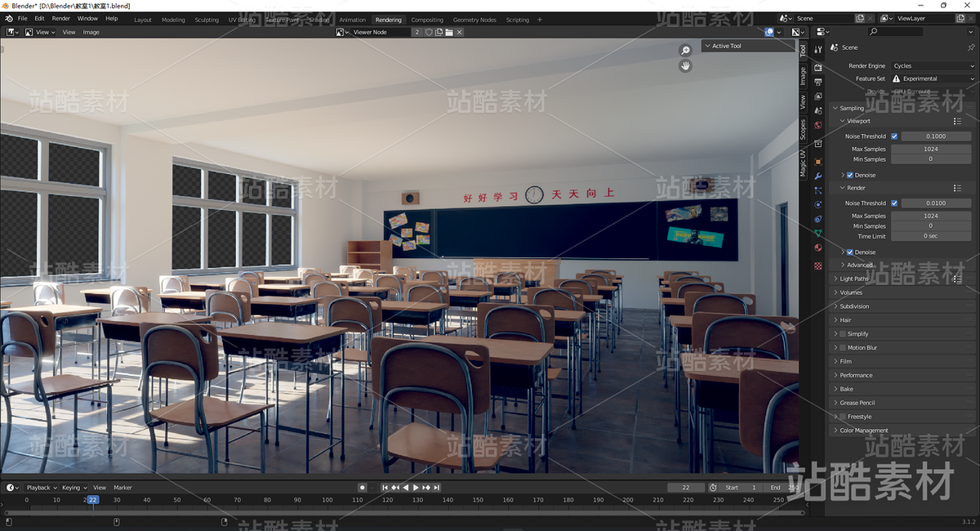Toggle timeline auto keying record button
The image size is (980, 531).
(x=363, y=488)
